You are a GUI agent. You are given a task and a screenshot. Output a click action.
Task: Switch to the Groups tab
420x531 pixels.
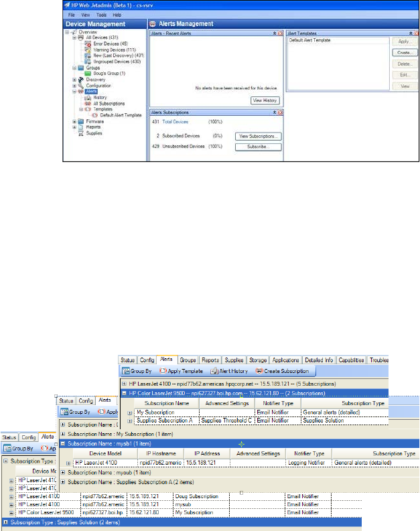[188, 360]
